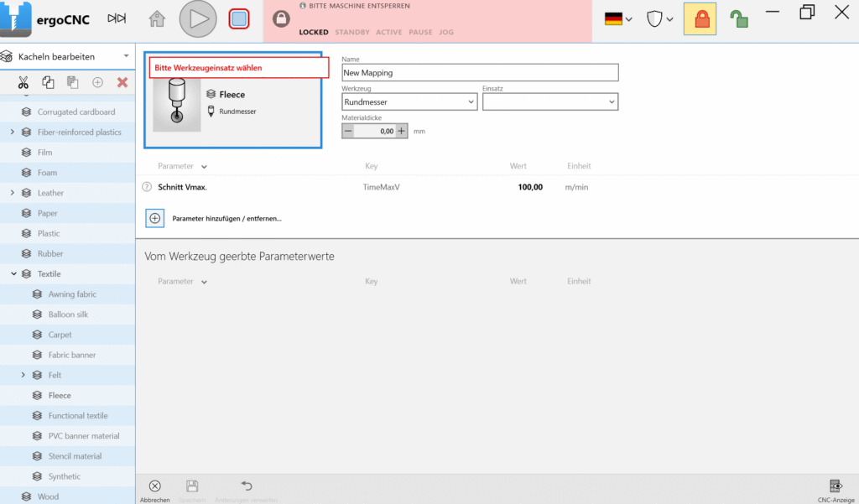Click the highlighted red padlock lock button
The width and height of the screenshot is (859, 504).
[700, 18]
